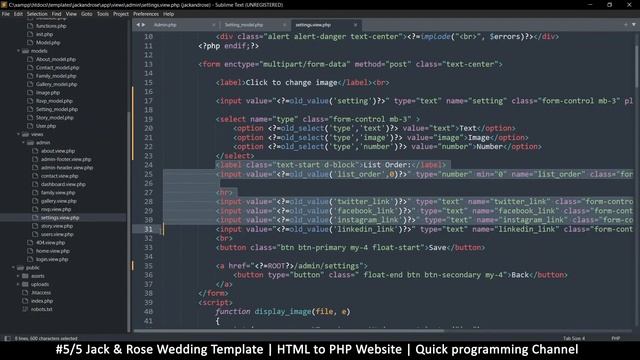Open rsvp.view.php file
Image resolution: width=640 pixels, height=360 pixels.
[56, 209]
